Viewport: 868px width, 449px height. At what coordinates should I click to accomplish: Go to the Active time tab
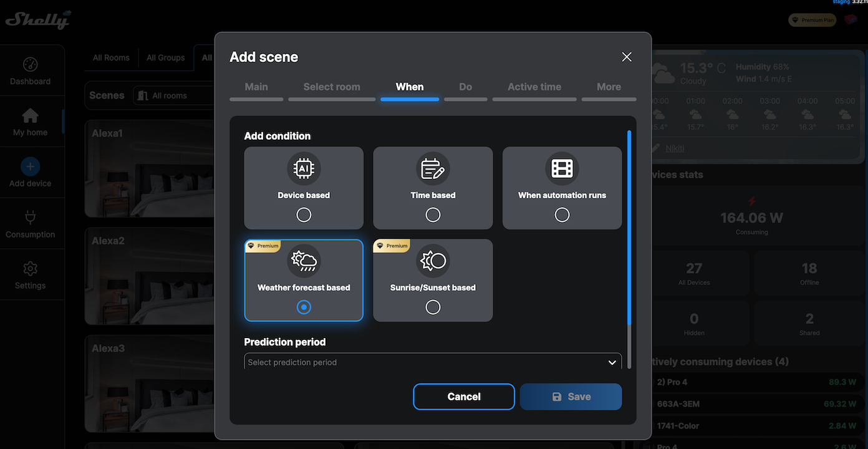tap(534, 87)
